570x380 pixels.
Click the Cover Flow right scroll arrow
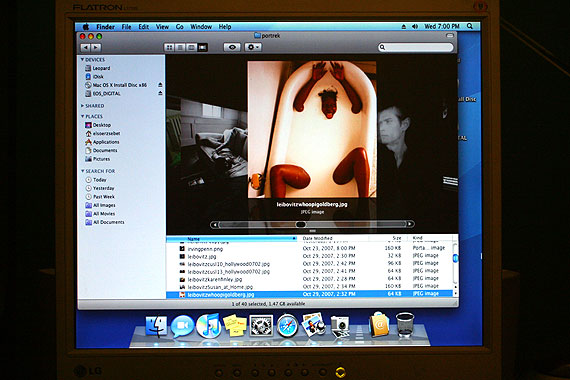point(410,224)
